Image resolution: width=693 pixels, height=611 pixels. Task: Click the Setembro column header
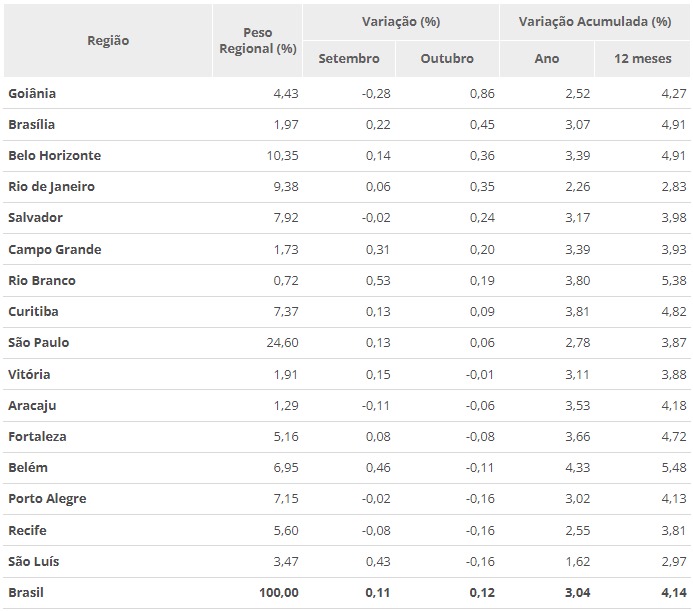click(349, 59)
